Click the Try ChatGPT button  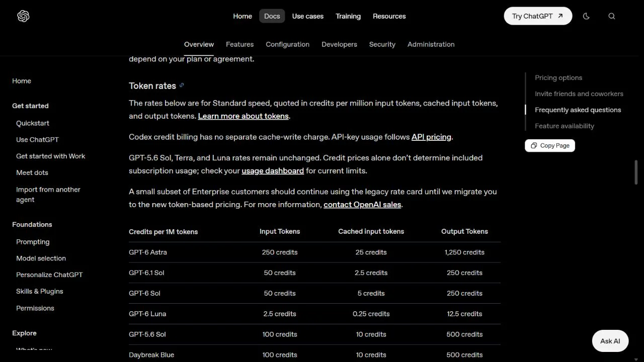point(538,16)
